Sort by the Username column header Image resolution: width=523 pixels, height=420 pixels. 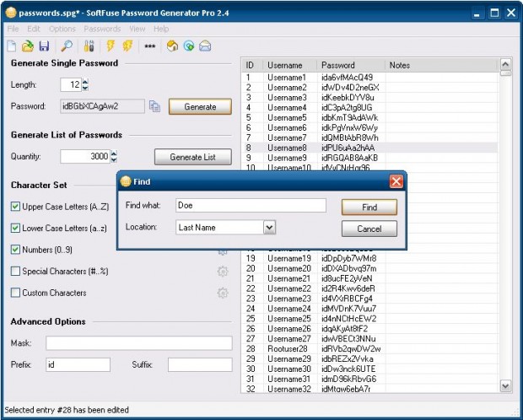[x=290, y=66]
